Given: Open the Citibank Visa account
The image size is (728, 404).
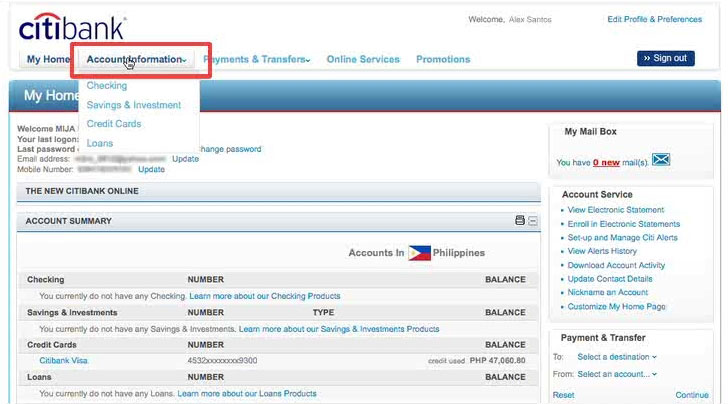Looking at the screenshot, I should (x=63, y=361).
